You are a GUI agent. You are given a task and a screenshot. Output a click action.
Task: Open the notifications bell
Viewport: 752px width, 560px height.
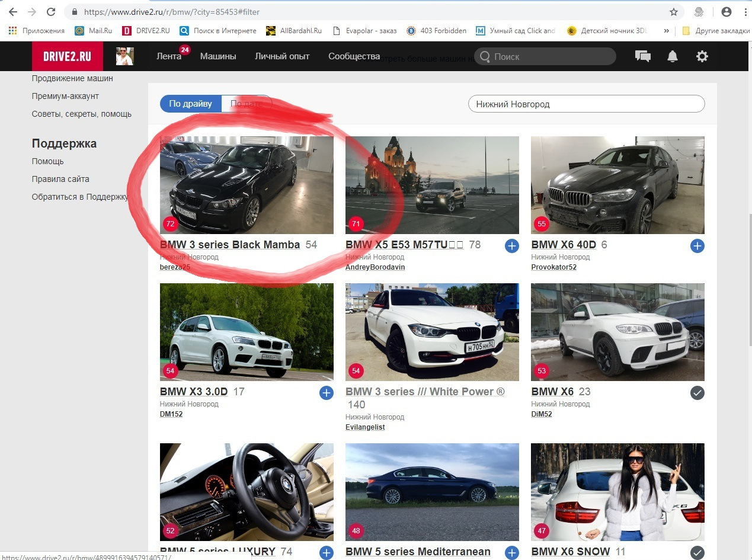tap(672, 56)
